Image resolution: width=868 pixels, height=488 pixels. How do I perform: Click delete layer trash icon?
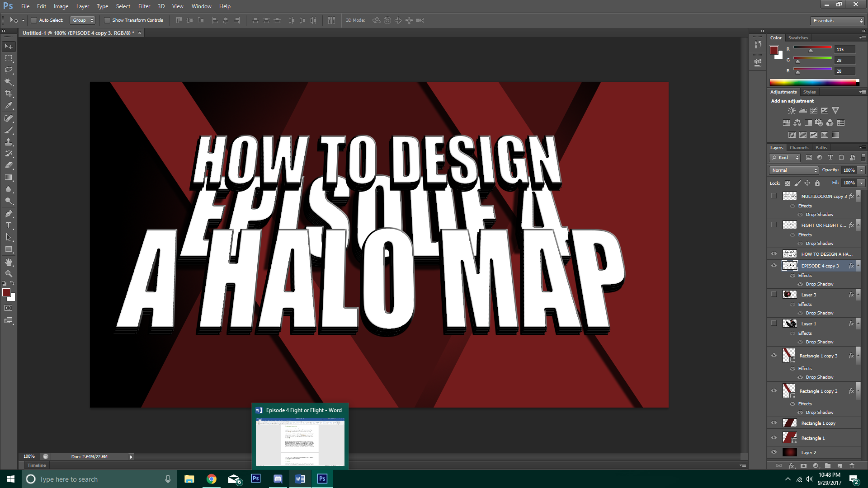852,465
